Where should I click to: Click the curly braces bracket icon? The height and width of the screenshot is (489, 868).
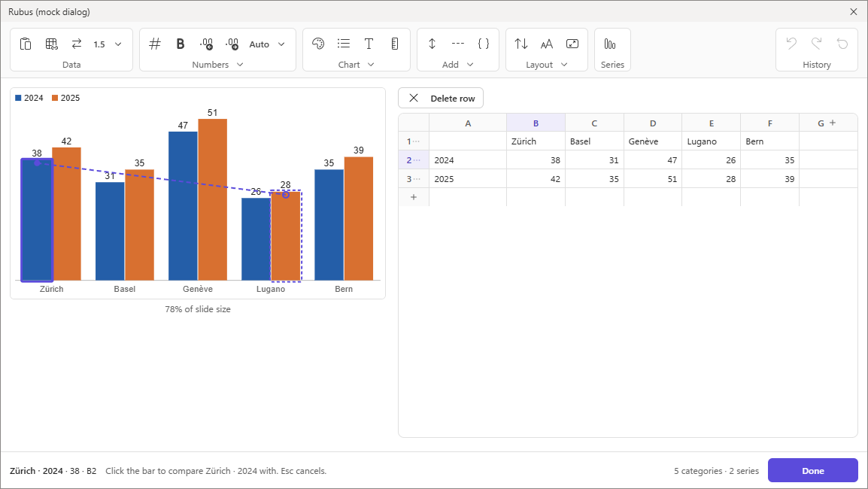[484, 44]
